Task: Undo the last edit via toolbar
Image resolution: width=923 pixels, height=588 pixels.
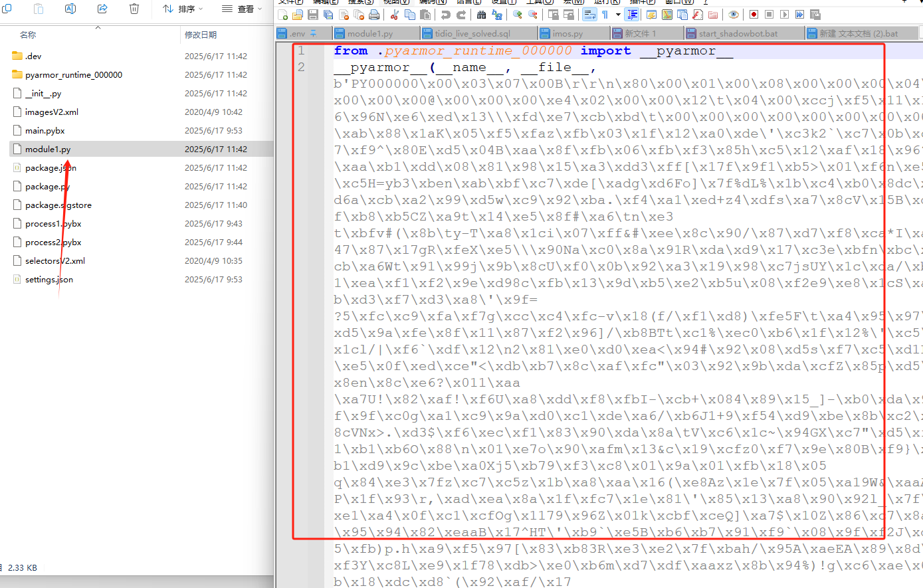Action: coord(446,15)
